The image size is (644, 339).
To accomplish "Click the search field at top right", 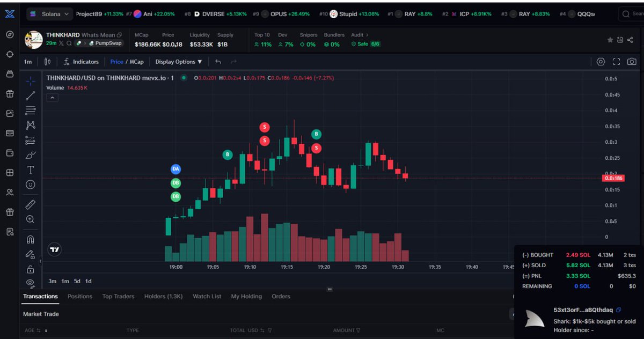I will 631,14.
